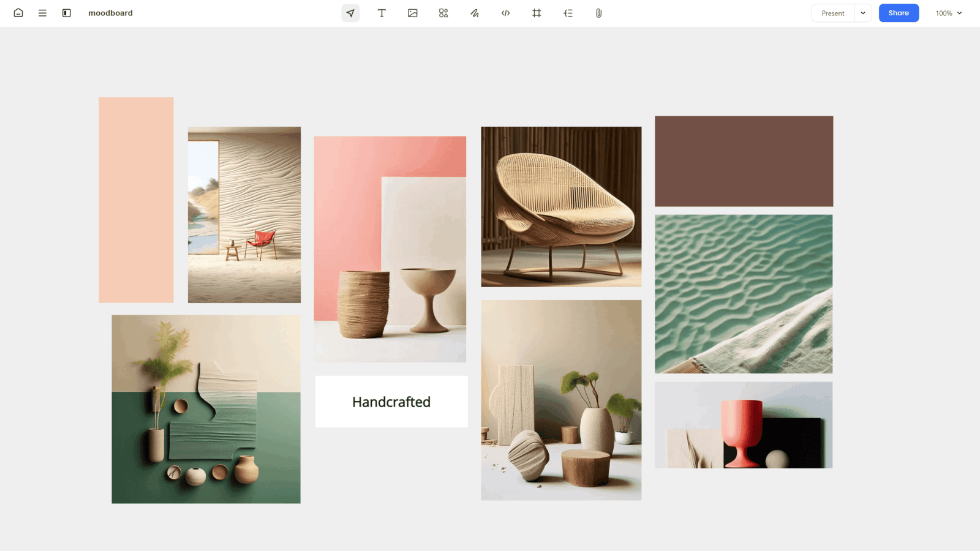The width and height of the screenshot is (980, 551).
Task: Open the shapes tool
Action: pos(443,13)
